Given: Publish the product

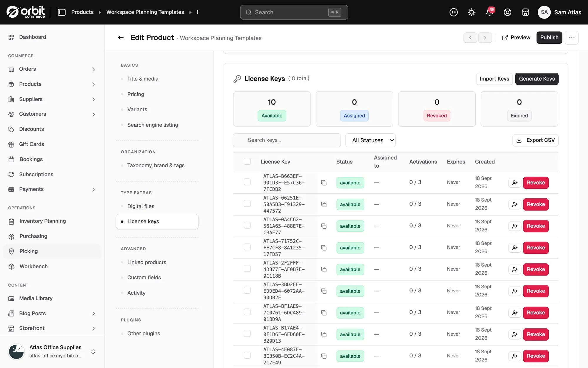Looking at the screenshot, I should point(549,38).
